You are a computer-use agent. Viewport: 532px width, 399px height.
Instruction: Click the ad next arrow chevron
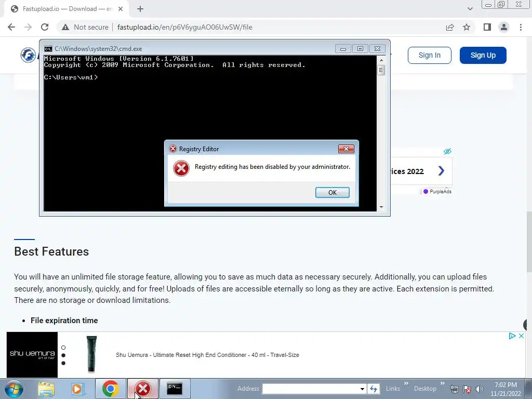point(441,170)
